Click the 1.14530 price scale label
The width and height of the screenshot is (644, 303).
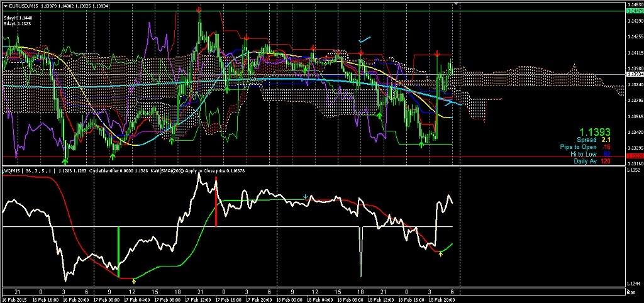pos(635,4)
